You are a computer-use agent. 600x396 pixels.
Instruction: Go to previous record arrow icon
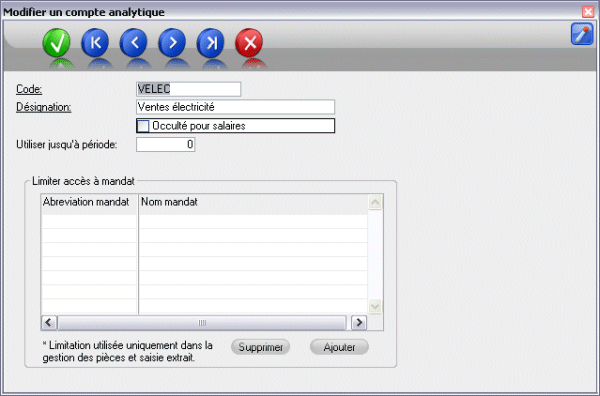134,43
